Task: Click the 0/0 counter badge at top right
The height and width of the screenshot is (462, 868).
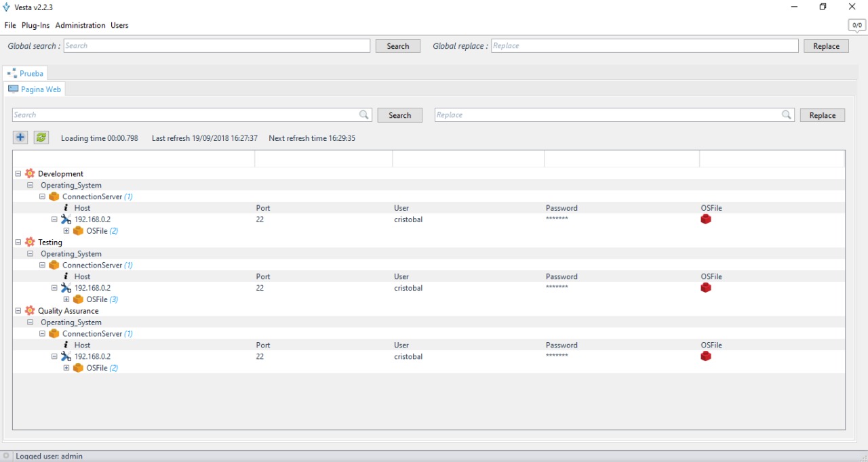Action: 857,26
